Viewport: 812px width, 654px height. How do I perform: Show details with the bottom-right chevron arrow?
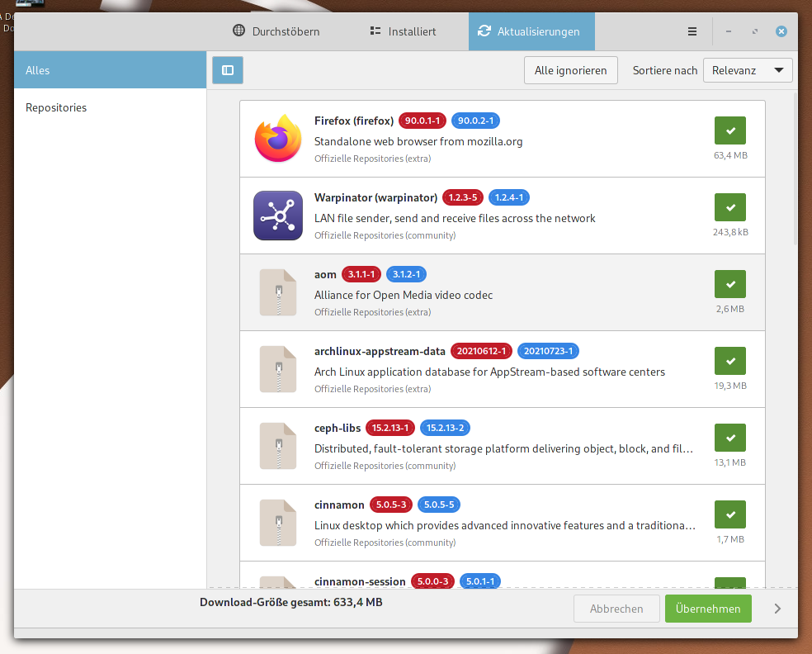coord(777,609)
